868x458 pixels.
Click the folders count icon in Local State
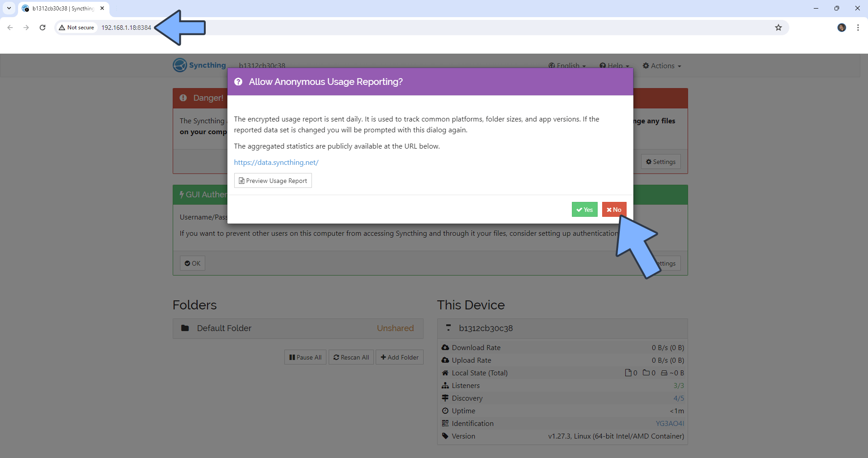tap(646, 373)
